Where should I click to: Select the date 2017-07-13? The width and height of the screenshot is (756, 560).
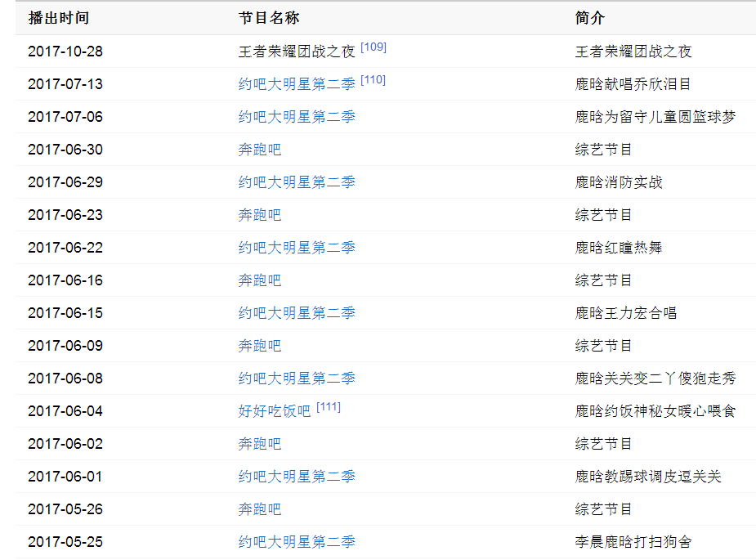(x=65, y=84)
